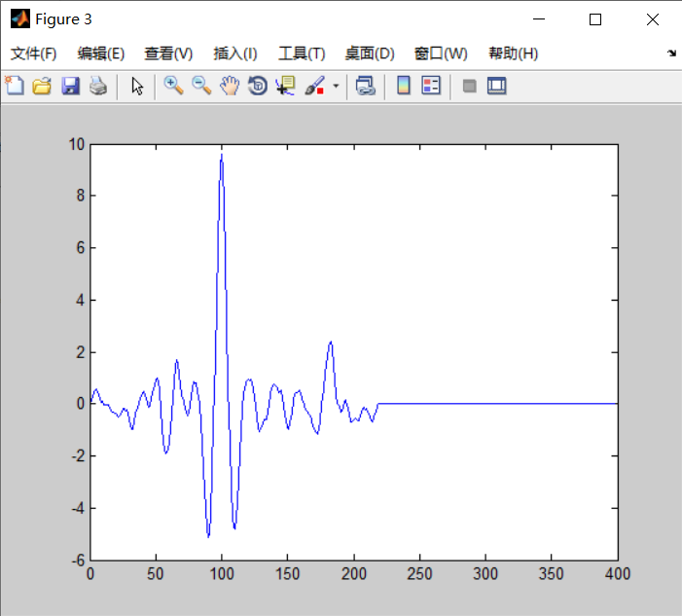The width and height of the screenshot is (682, 616).
Task: Insert a colorbar using the toolbar icon
Action: click(404, 86)
